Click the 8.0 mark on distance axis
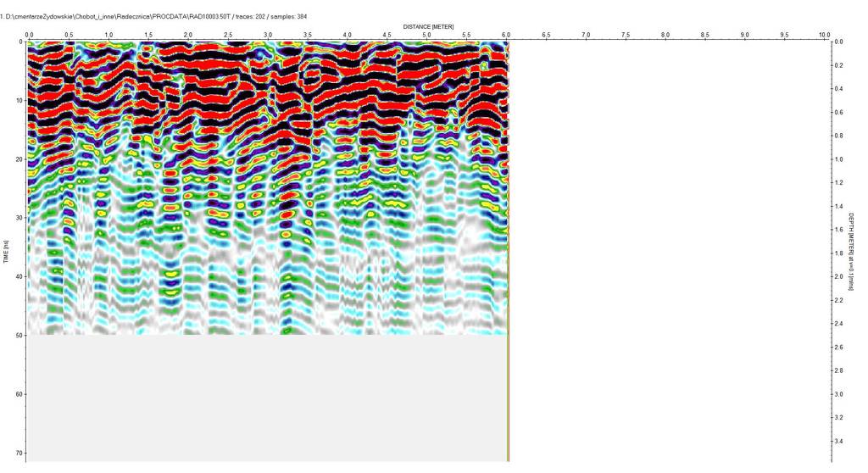This screenshot has height=473, width=868. pos(665,36)
